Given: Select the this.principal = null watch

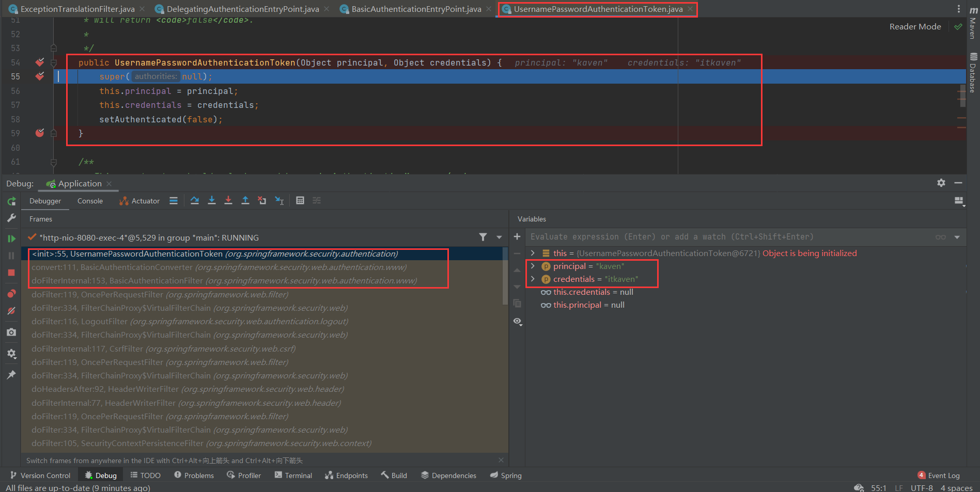Looking at the screenshot, I should coord(582,305).
